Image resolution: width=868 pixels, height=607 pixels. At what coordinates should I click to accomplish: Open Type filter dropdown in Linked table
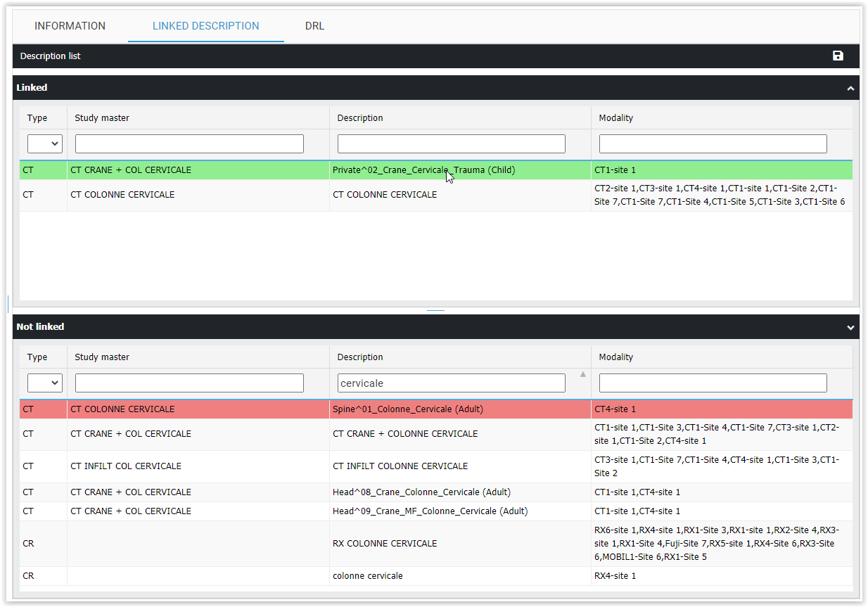[x=45, y=144]
